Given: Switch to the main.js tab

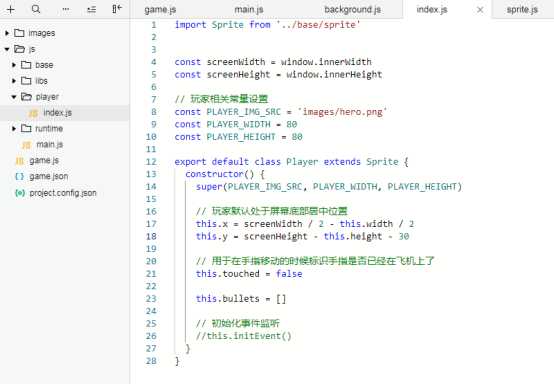Looking at the screenshot, I should tap(249, 10).
